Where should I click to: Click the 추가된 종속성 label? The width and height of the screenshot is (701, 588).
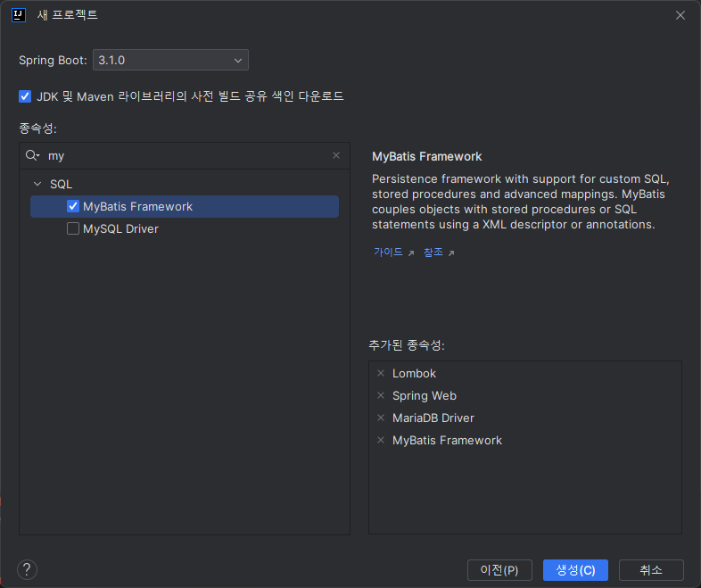pyautogui.click(x=407, y=344)
